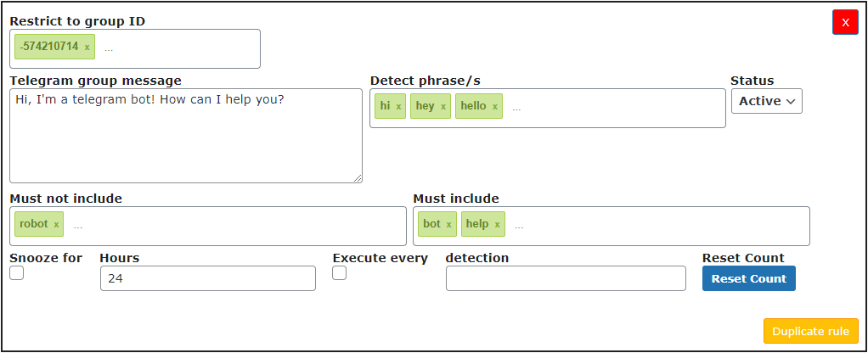The height and width of the screenshot is (353, 868).
Task: Tick the Execute every checkbox
Action: coord(340,272)
